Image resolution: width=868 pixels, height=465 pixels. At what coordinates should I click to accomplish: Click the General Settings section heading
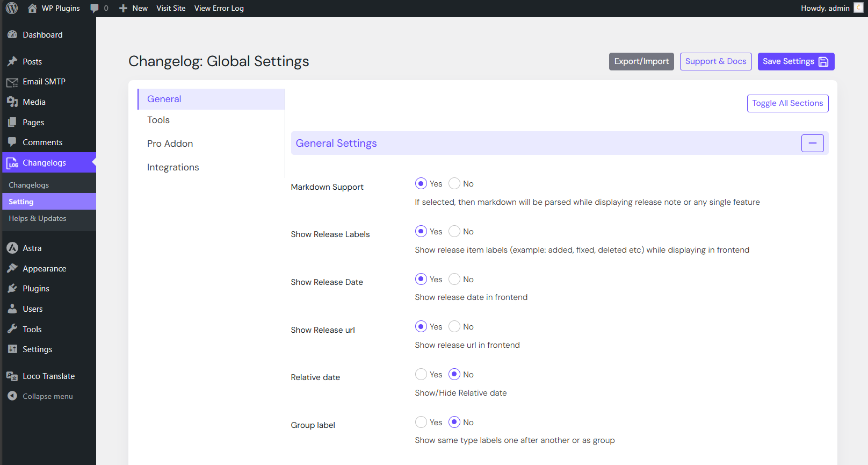point(336,143)
